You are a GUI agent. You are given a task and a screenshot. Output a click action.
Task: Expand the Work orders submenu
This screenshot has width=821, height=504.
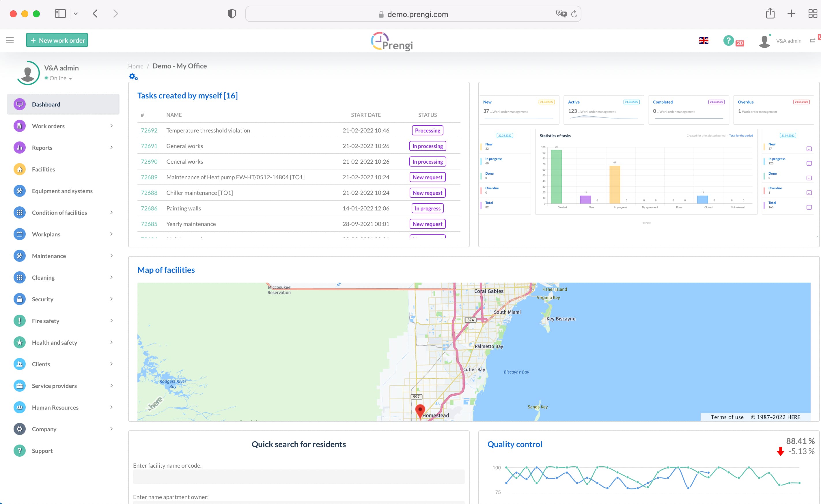pos(111,126)
